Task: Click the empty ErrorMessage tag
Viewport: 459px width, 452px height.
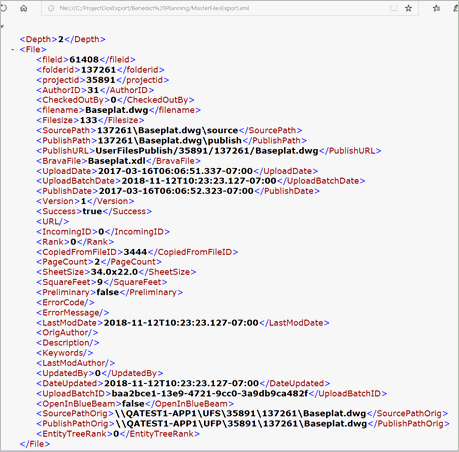Action: click(x=73, y=313)
